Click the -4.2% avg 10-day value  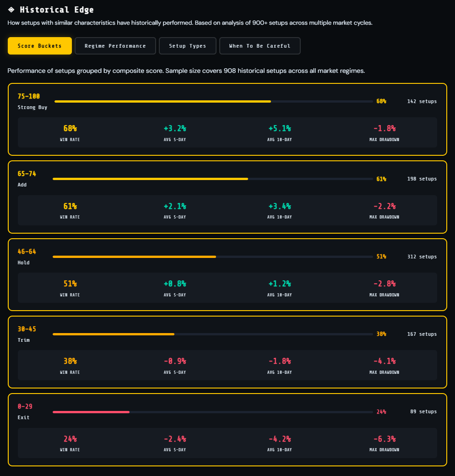280,438
